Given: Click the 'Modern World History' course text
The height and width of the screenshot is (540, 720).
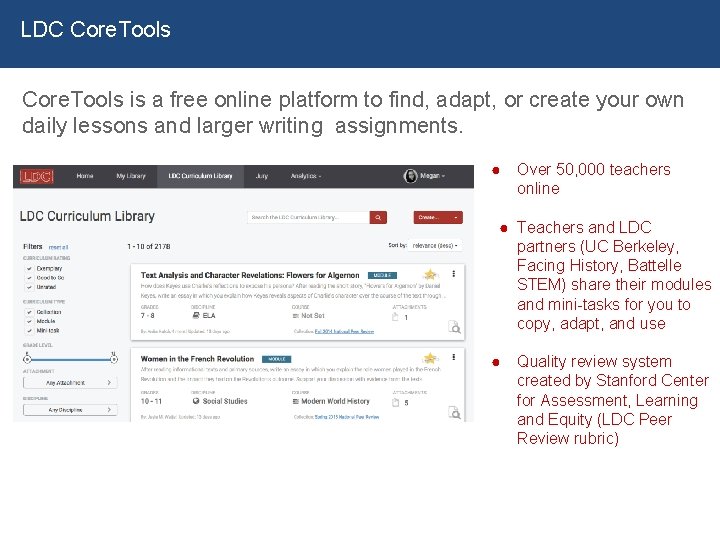Looking at the screenshot, I should (x=335, y=401).
